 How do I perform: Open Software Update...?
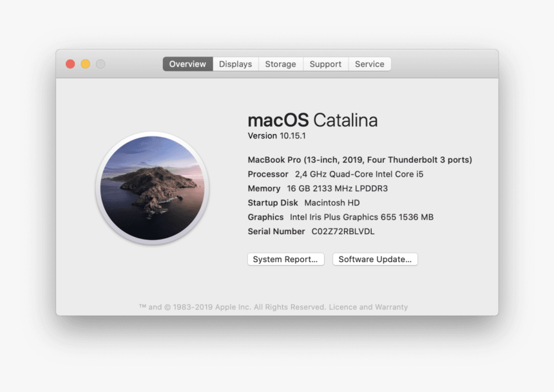pos(375,259)
